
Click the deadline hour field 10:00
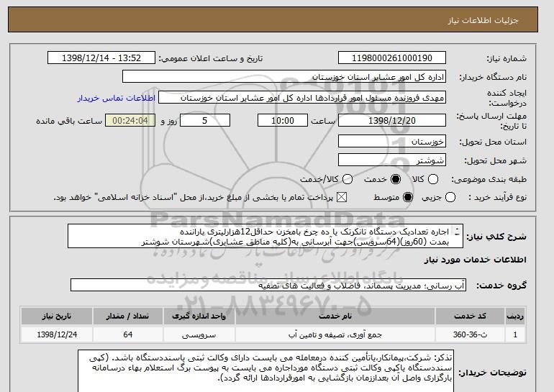tap(283, 120)
